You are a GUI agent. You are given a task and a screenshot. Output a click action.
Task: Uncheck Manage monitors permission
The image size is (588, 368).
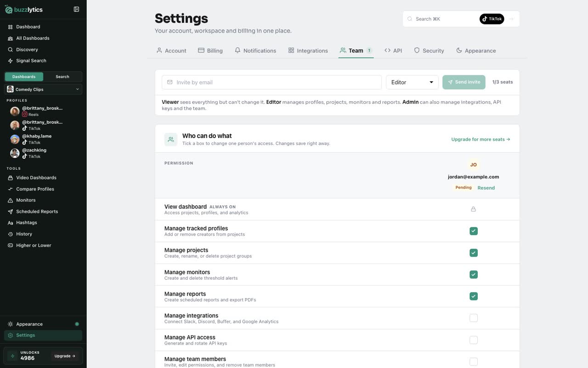474,275
